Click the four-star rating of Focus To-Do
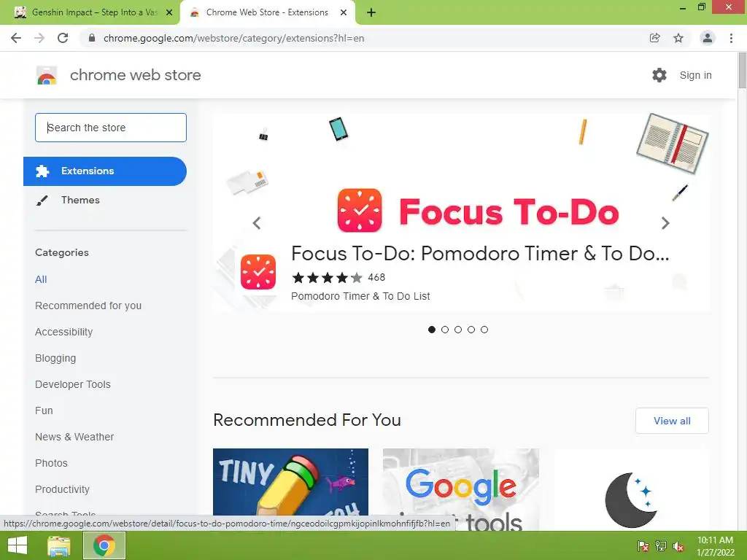 coord(328,277)
